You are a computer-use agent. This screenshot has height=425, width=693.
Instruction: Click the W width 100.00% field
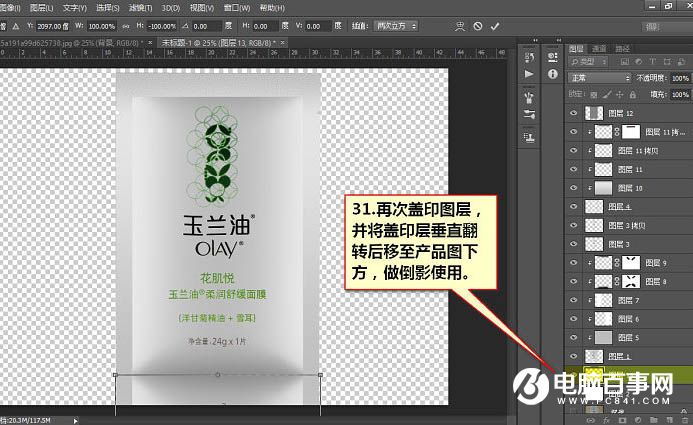pyautogui.click(x=102, y=27)
